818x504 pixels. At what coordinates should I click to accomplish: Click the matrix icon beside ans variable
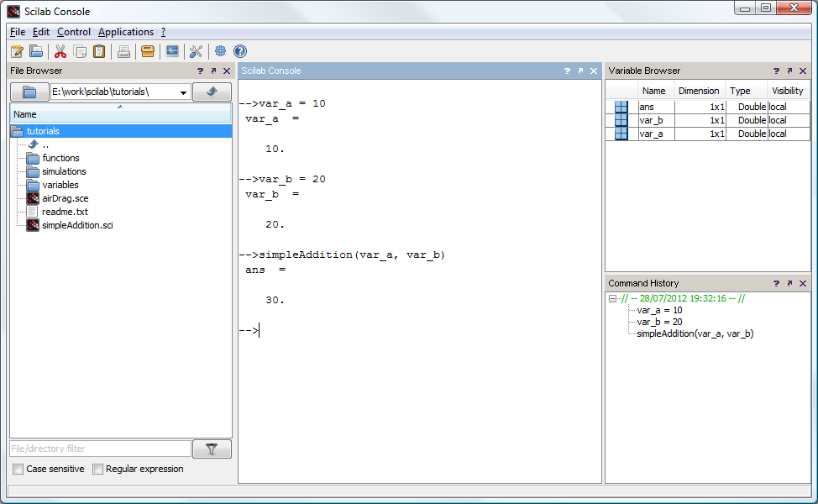point(621,107)
